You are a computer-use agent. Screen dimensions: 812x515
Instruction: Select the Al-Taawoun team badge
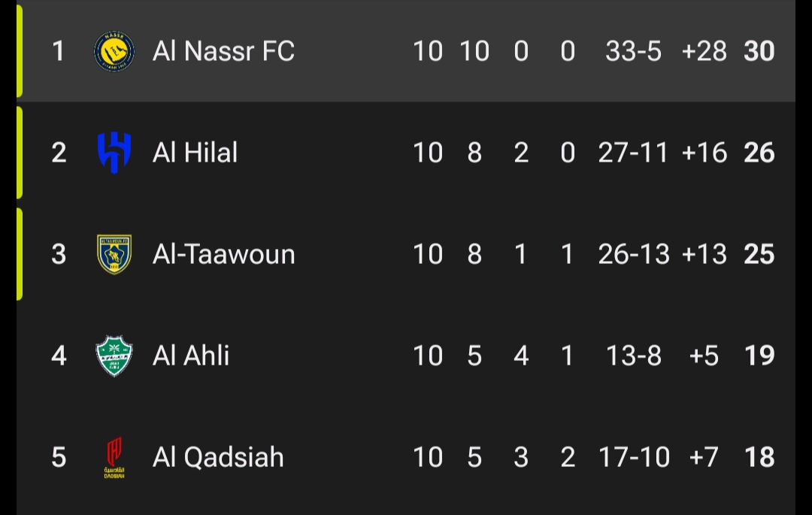click(x=114, y=254)
